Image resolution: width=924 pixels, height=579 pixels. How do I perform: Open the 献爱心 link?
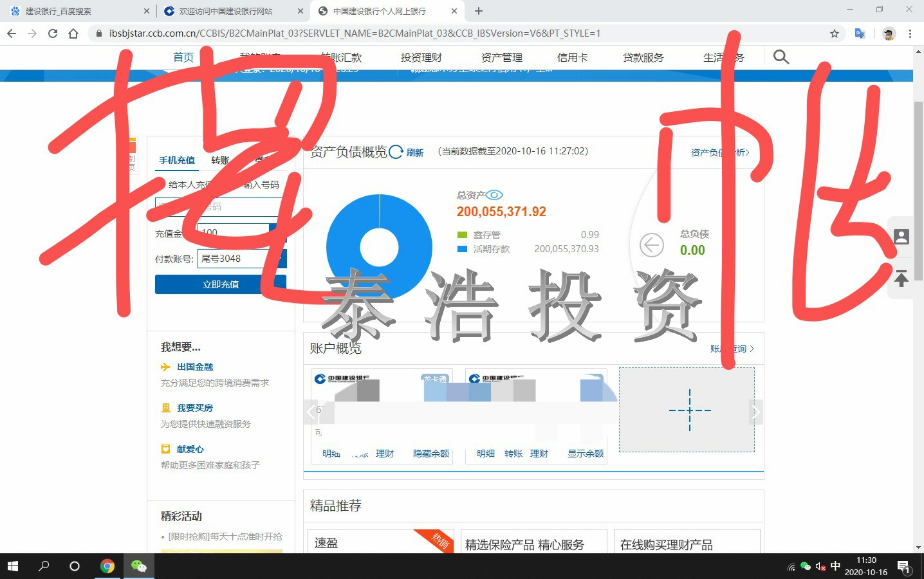[x=190, y=449]
